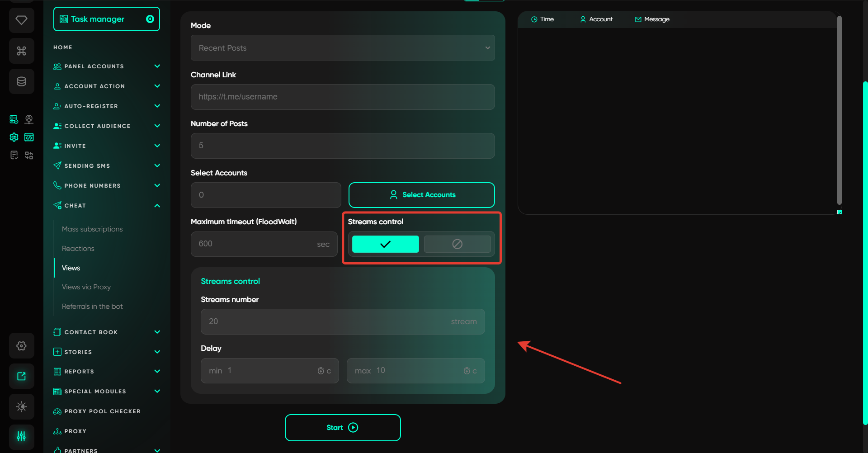The image size is (868, 453).
Task: Click the diamond icon in the left rail
Action: (x=21, y=20)
